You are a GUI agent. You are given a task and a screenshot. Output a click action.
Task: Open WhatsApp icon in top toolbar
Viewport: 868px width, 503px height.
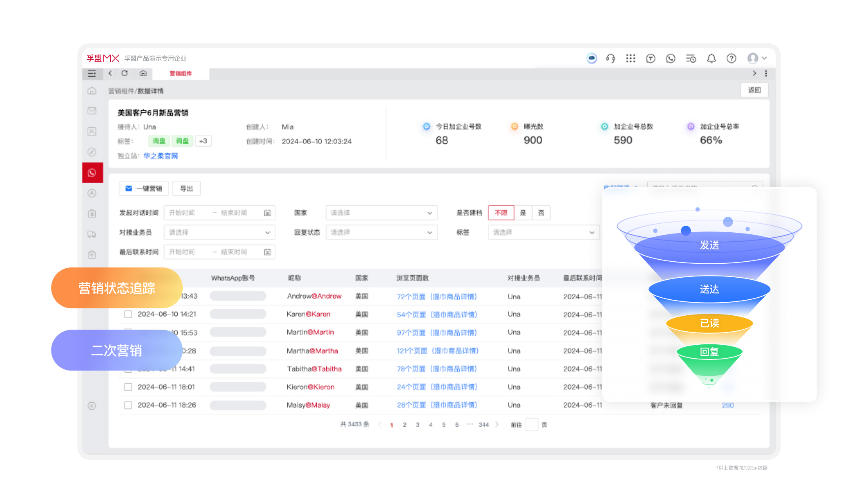tap(671, 58)
